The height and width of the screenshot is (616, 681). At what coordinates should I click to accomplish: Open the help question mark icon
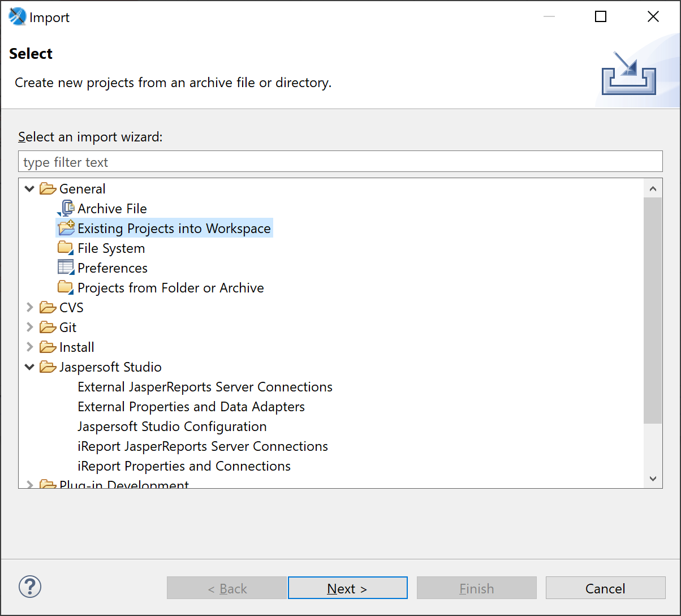tap(30, 587)
